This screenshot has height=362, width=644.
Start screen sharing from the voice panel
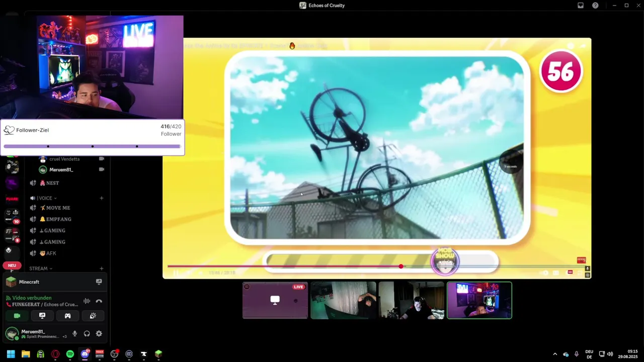pyautogui.click(x=42, y=316)
